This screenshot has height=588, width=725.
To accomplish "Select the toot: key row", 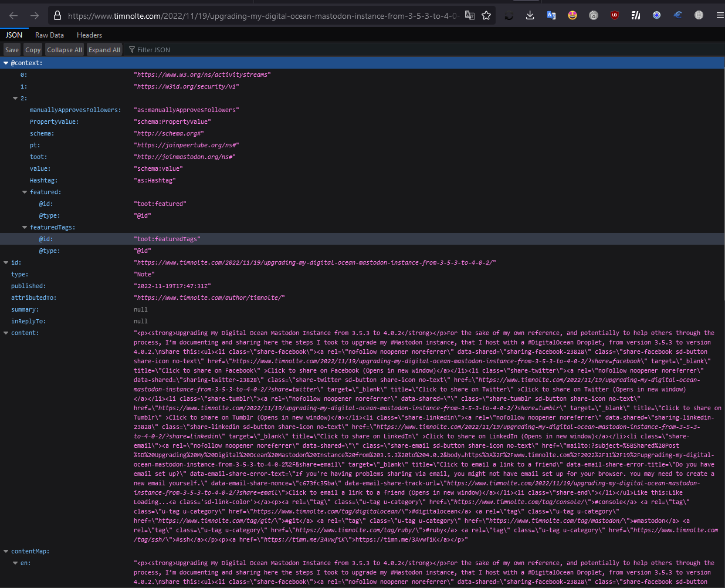I will coord(362,157).
